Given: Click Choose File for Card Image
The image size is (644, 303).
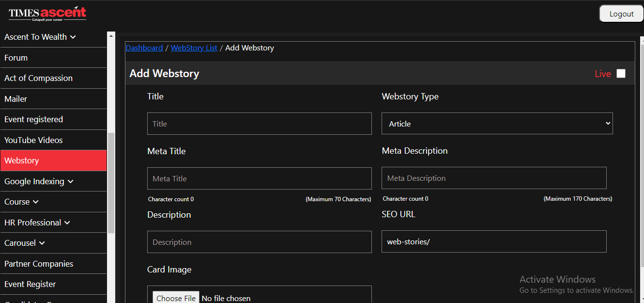Looking at the screenshot, I should (176, 298).
